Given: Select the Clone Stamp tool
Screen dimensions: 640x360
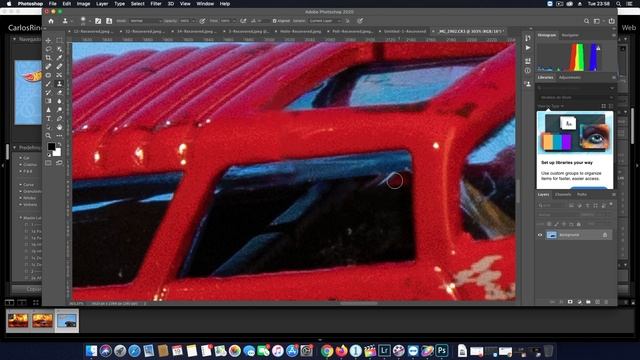Looking at the screenshot, I should (59, 84).
